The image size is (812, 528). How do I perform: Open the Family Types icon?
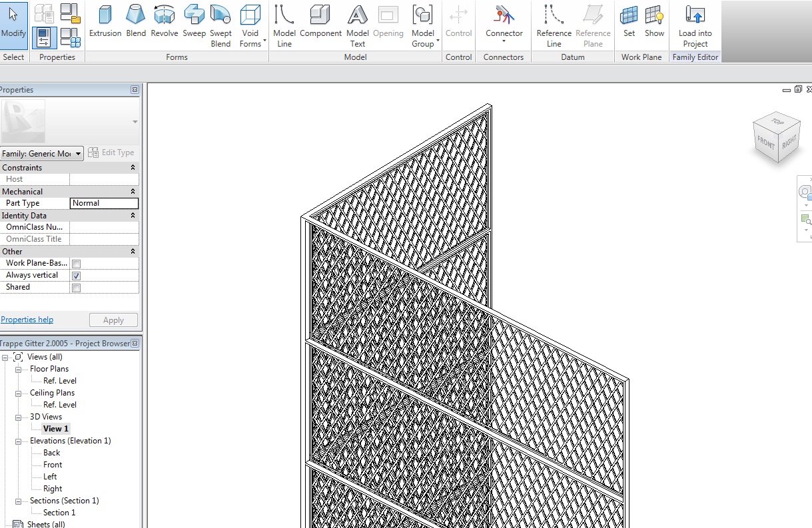click(x=70, y=37)
